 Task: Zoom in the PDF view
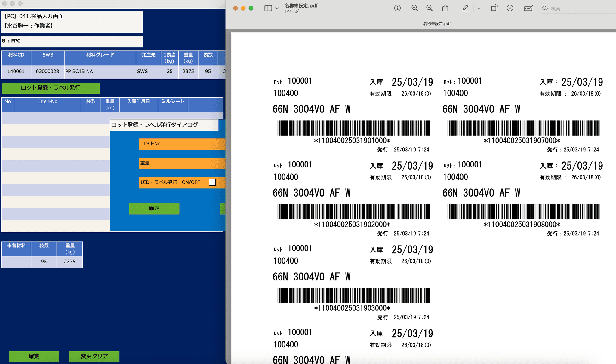(x=429, y=8)
